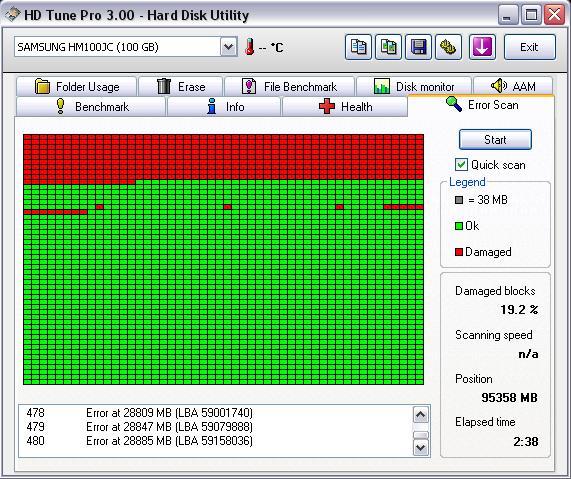Maximize the HD Tune Pro window

pyautogui.click(x=531, y=15)
